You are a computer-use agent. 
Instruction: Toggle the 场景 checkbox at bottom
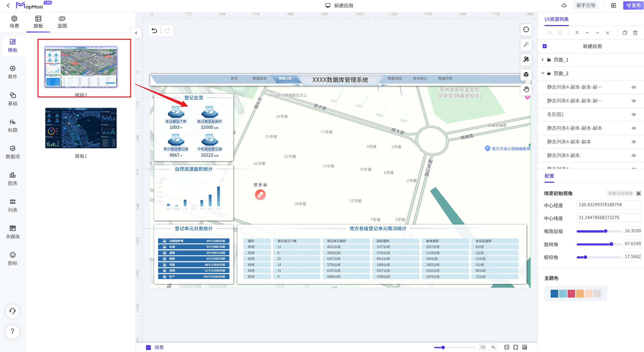click(149, 347)
